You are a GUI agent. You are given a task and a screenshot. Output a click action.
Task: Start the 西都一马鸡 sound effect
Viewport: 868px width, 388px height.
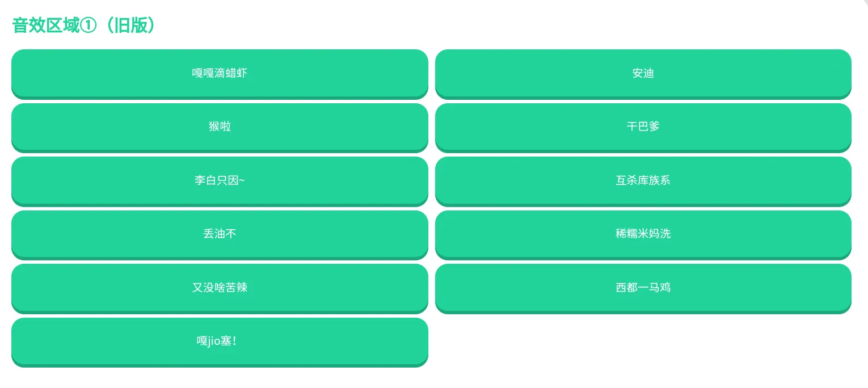tap(643, 288)
